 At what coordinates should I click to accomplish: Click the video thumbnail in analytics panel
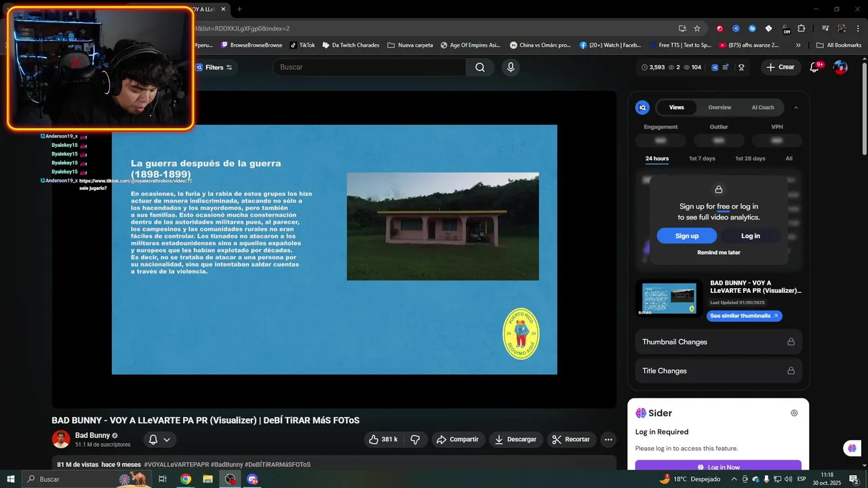(x=669, y=298)
